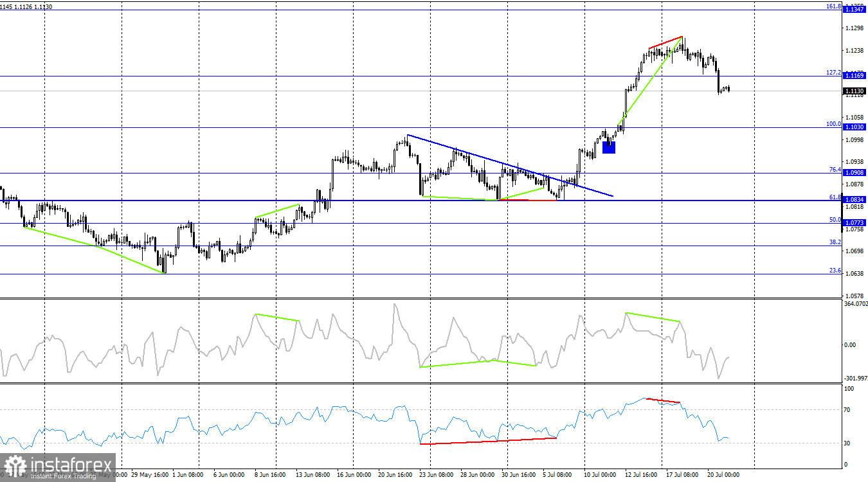Click the 17 Jul 08:00 date label
This screenshot has width=868, height=482.
(683, 475)
